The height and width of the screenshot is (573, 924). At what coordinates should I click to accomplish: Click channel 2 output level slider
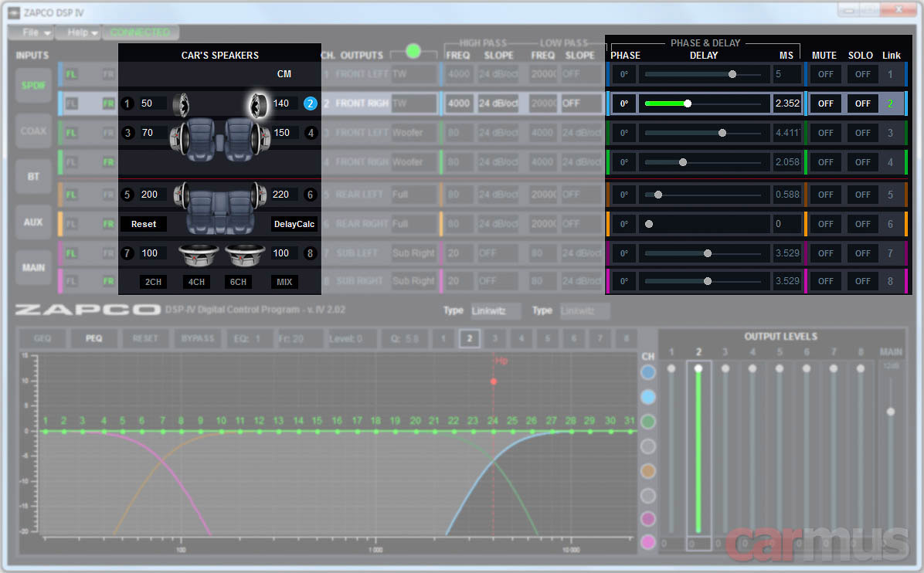[698, 450]
